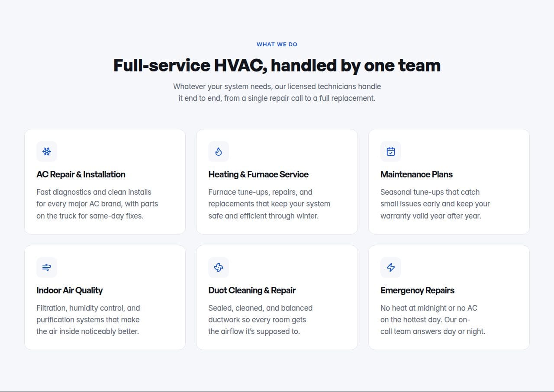The width and height of the screenshot is (554, 392).
Task: Click the description 'No heat at midnight or no AC'
Action: click(433, 320)
